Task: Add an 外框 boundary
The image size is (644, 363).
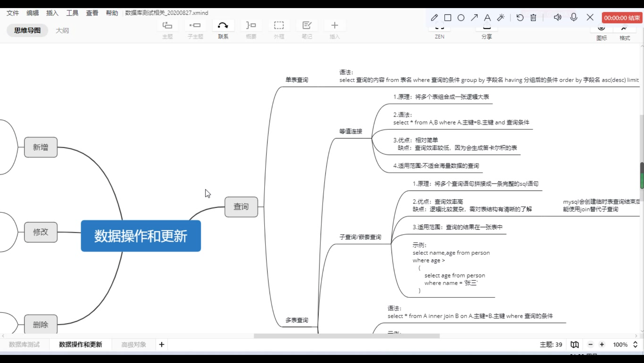Action: (279, 29)
